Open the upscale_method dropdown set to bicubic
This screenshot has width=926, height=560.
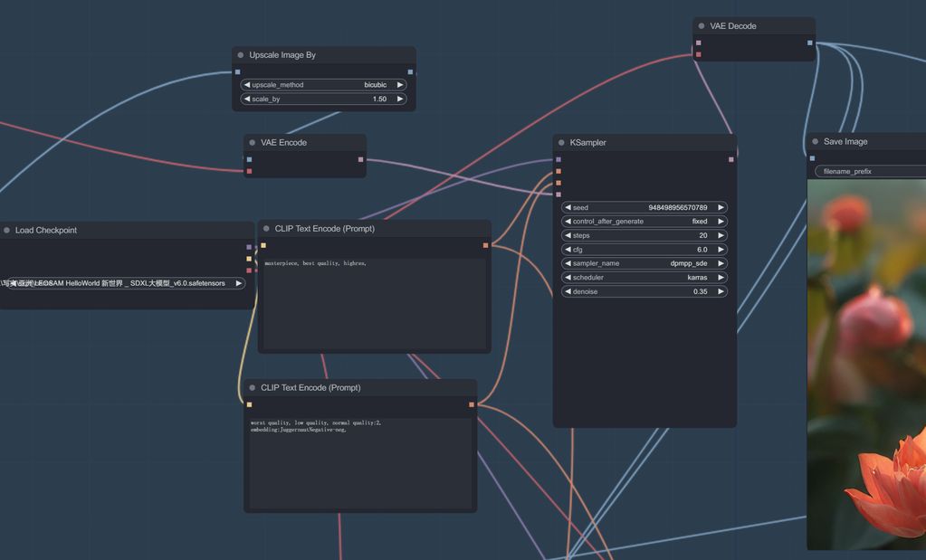pyautogui.click(x=323, y=85)
